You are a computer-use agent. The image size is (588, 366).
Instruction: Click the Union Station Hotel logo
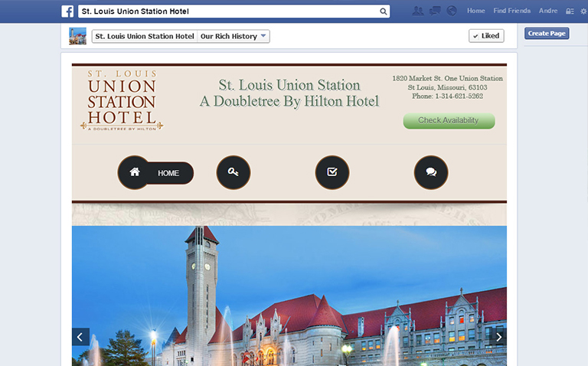122,100
